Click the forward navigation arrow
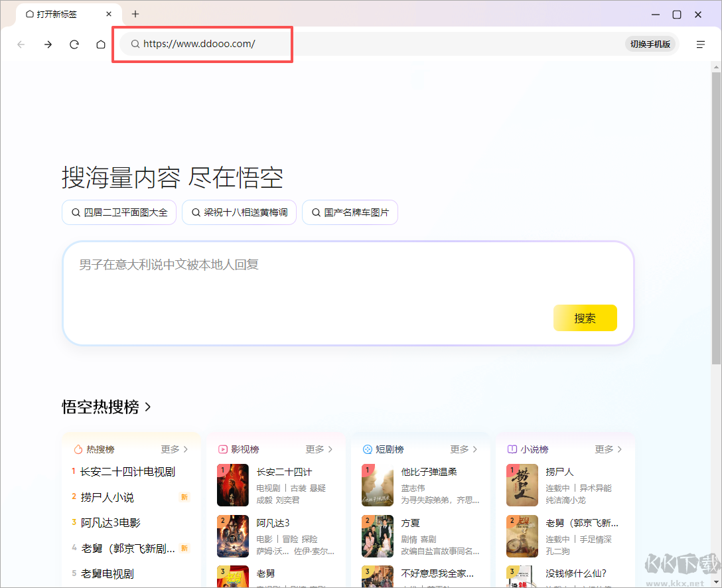Screen dimensions: 722x588 click(48, 44)
